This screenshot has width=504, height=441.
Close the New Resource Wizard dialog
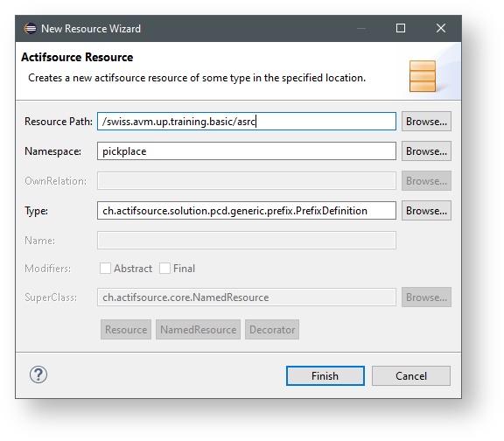tap(441, 28)
